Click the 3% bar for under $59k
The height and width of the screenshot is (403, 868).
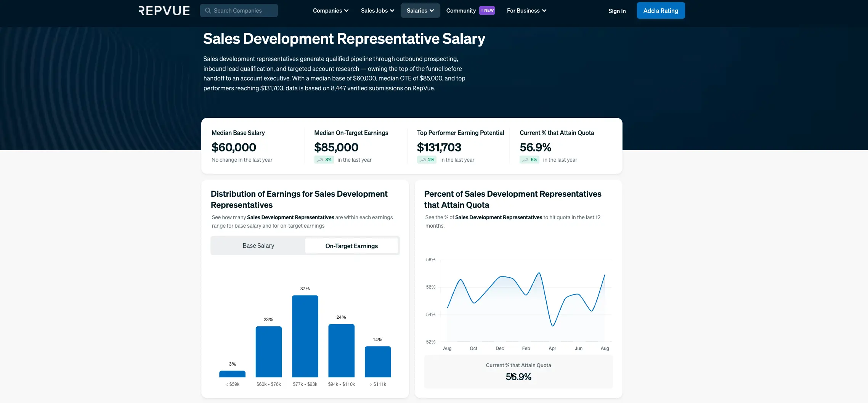pos(233,374)
